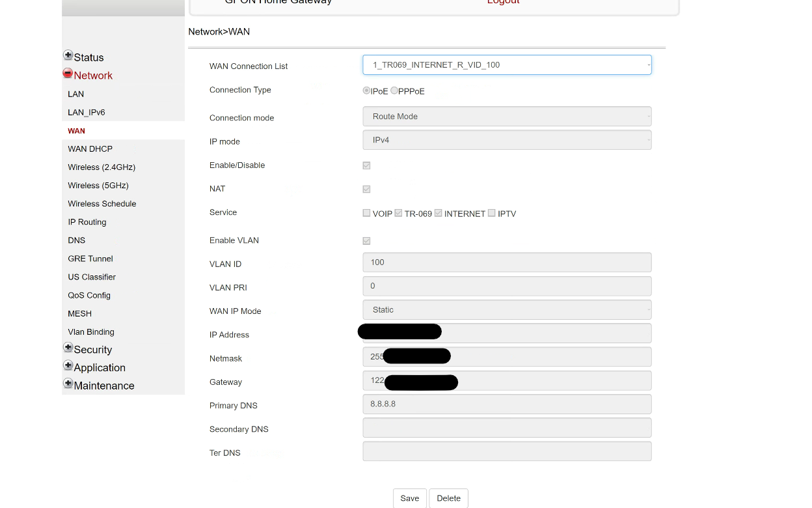812x508 pixels.
Task: Open the WAN DHCP menu item
Action: pyautogui.click(x=90, y=149)
